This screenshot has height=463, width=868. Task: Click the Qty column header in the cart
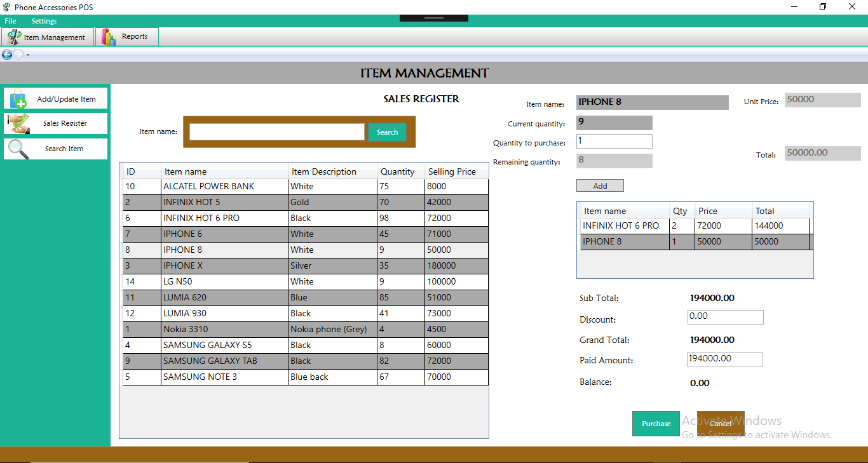pyautogui.click(x=682, y=211)
